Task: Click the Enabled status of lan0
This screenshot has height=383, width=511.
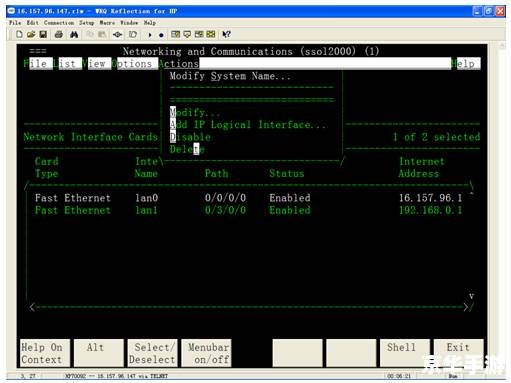Action: 290,198
